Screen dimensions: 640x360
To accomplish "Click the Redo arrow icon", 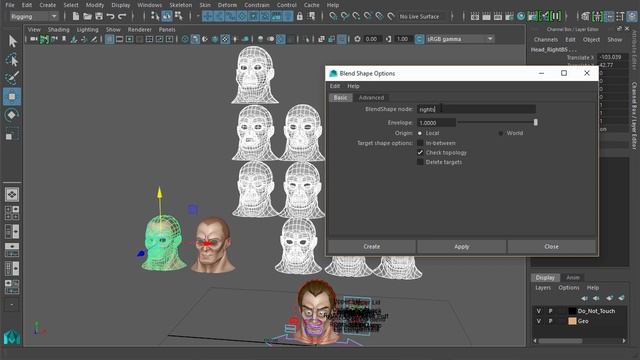I will click(122, 16).
